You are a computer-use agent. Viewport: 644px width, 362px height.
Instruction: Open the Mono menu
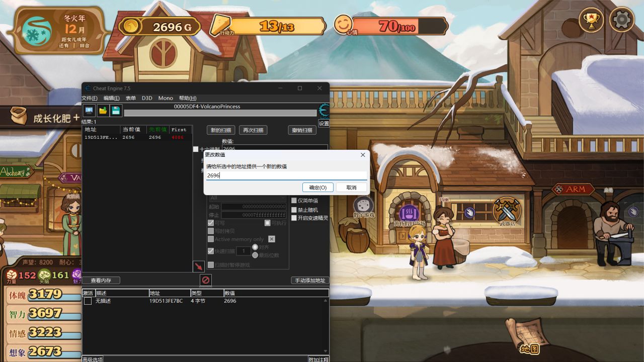(x=166, y=98)
